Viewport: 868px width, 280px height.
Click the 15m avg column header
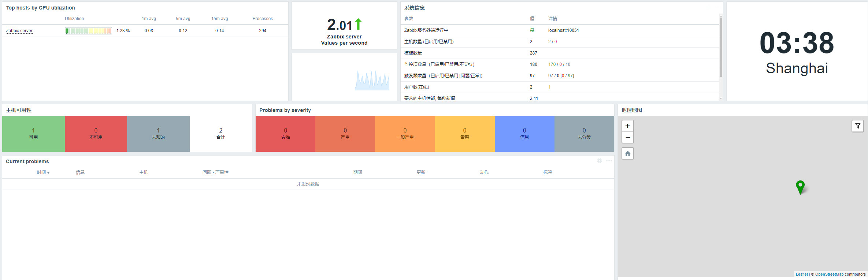(x=219, y=19)
